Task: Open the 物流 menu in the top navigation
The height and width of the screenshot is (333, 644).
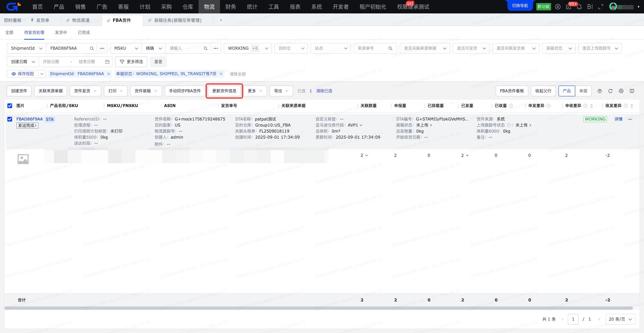Action: pos(209,7)
